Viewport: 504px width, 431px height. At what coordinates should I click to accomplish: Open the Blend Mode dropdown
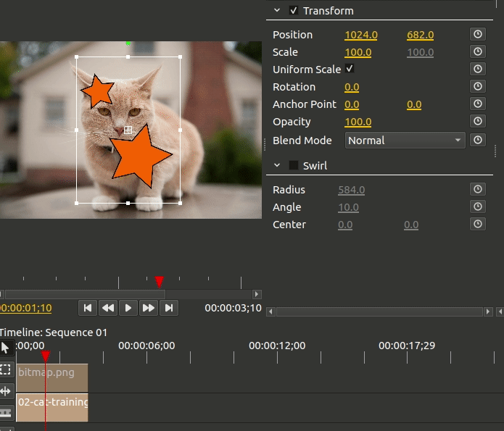[x=405, y=141]
